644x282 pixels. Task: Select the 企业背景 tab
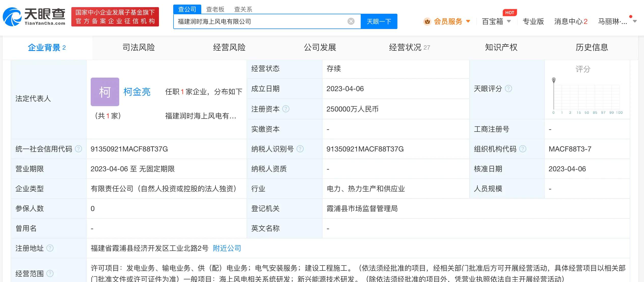(47, 48)
